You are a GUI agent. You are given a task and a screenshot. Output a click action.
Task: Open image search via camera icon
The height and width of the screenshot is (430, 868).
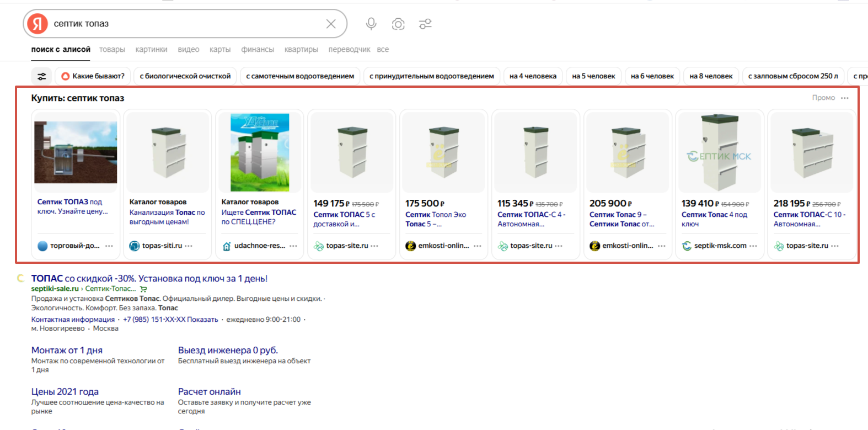pos(398,24)
